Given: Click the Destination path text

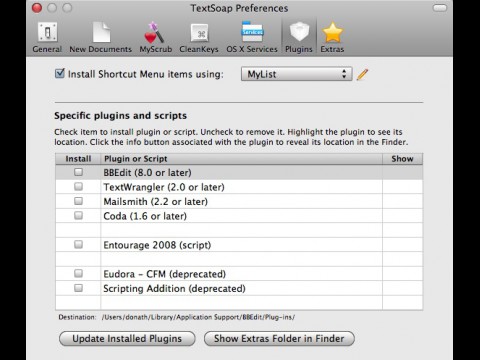Looking at the screenshot, I should [198, 317].
